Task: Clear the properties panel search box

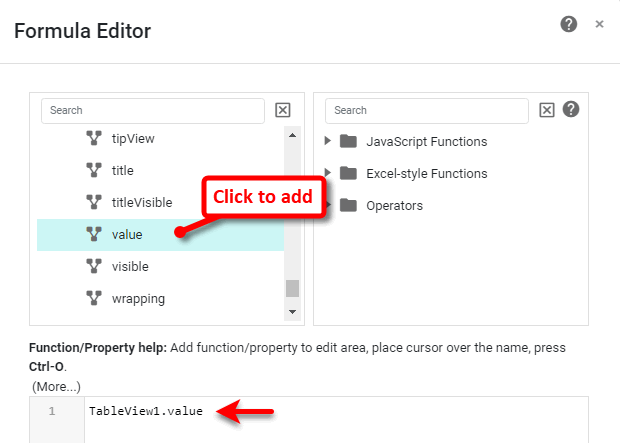Action: coord(283,110)
